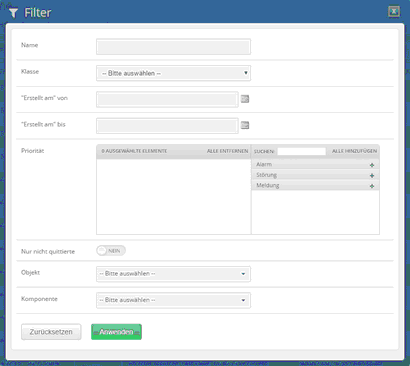Click Alle entfernen in priority list

tap(227, 151)
